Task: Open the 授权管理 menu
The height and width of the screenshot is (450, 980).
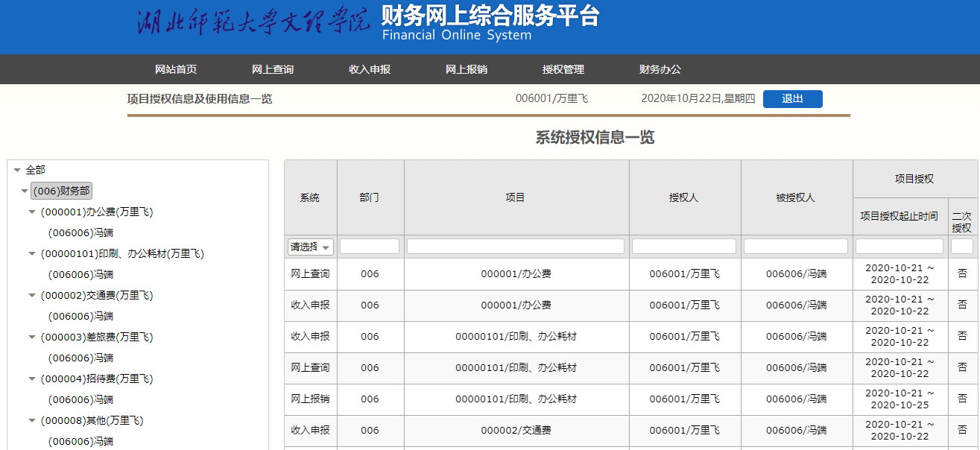Action: click(563, 69)
